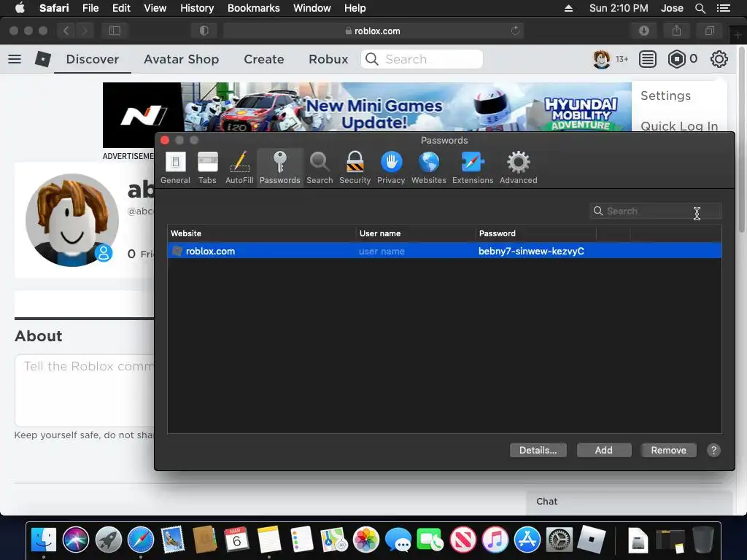Click the Safari address bar showing roblox.com
The width and height of the screenshot is (747, 560).
(373, 31)
